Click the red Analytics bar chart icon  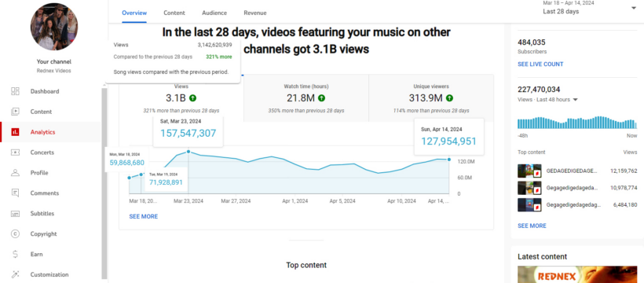tap(15, 132)
